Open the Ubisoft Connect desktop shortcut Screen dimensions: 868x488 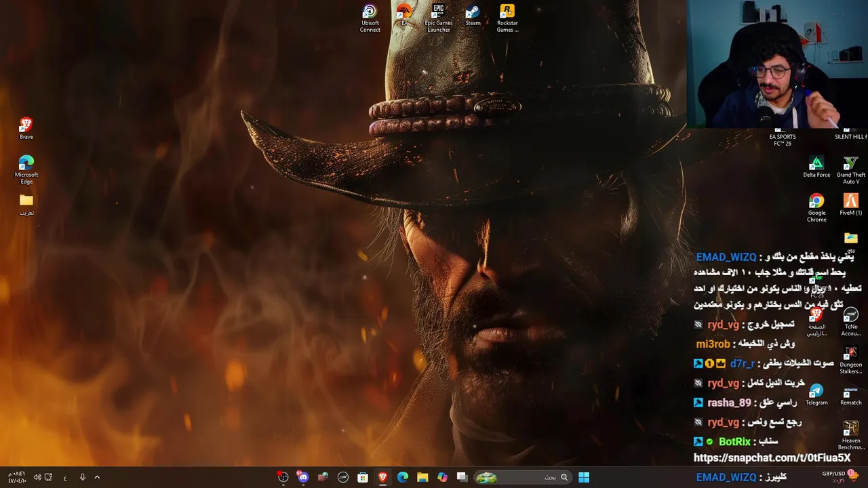(370, 18)
